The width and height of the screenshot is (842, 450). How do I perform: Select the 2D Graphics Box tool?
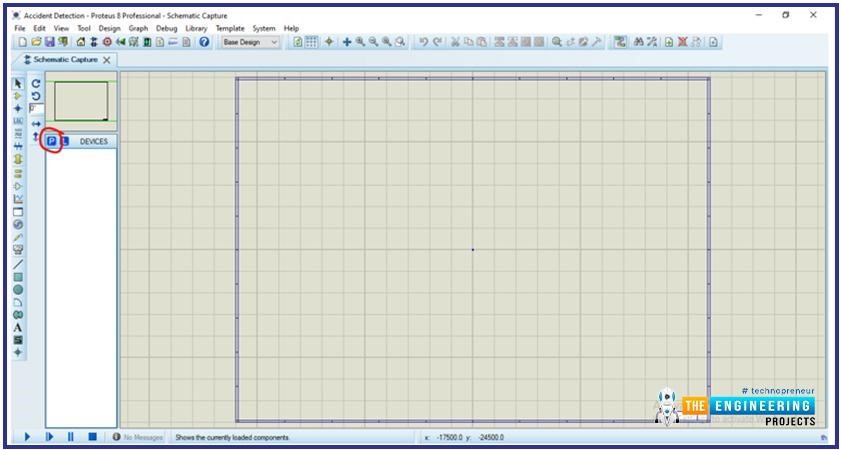tap(18, 277)
